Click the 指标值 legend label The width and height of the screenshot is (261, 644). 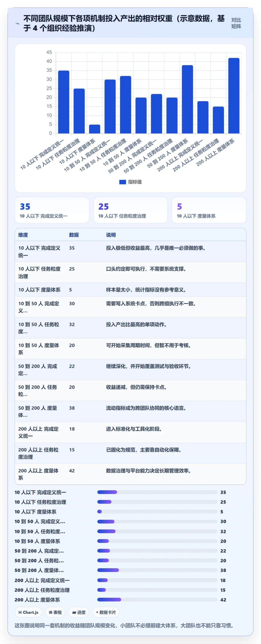point(135,182)
